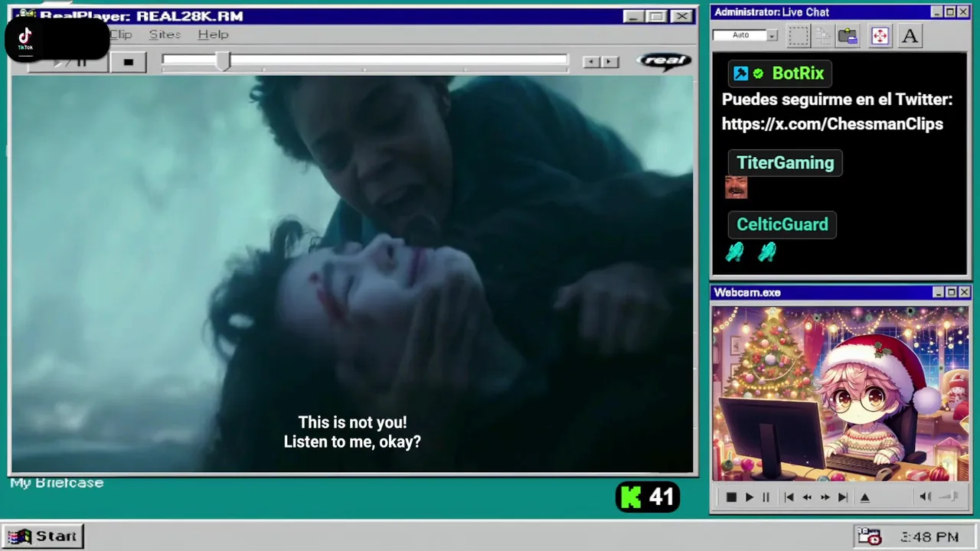Close the RealPlayer window
980x551 pixels.
(681, 16)
